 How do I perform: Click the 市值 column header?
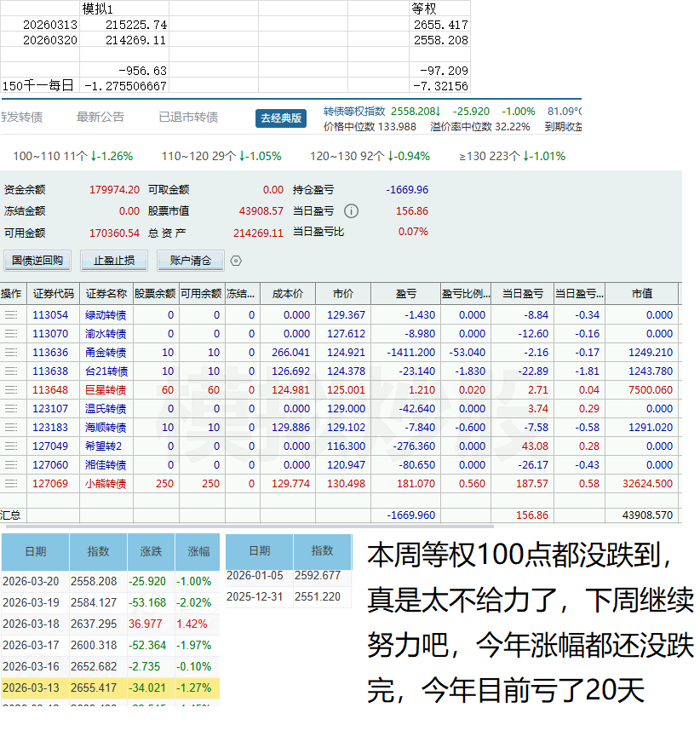click(x=641, y=294)
